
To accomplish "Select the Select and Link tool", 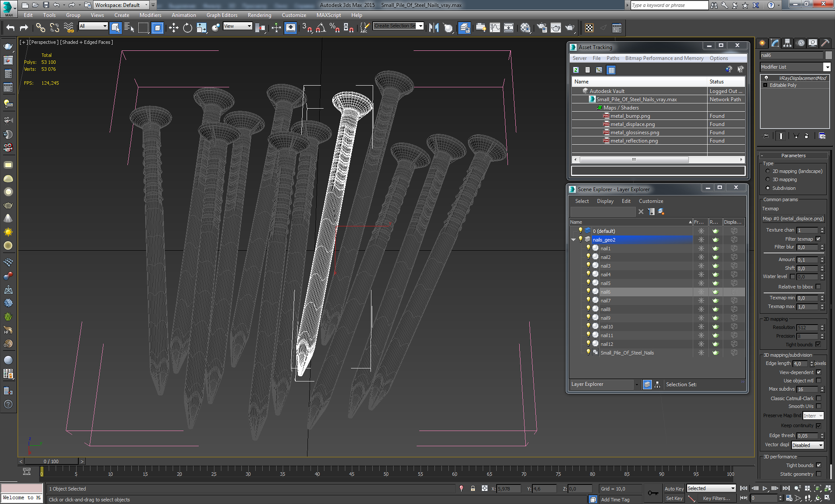I will click(x=40, y=28).
